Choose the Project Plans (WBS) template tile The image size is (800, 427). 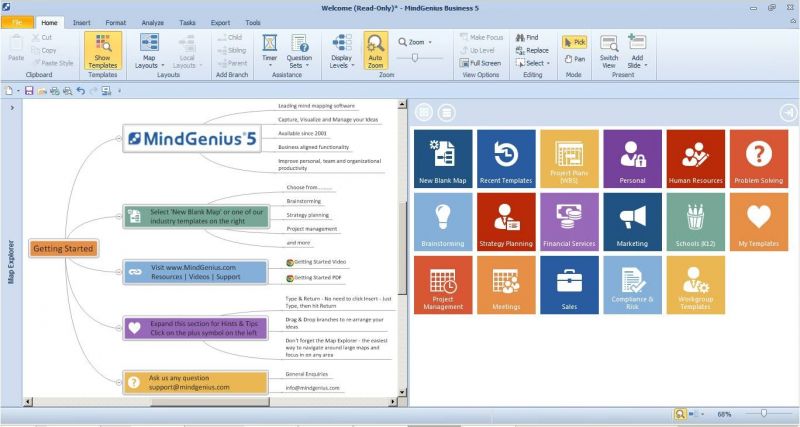(x=569, y=159)
